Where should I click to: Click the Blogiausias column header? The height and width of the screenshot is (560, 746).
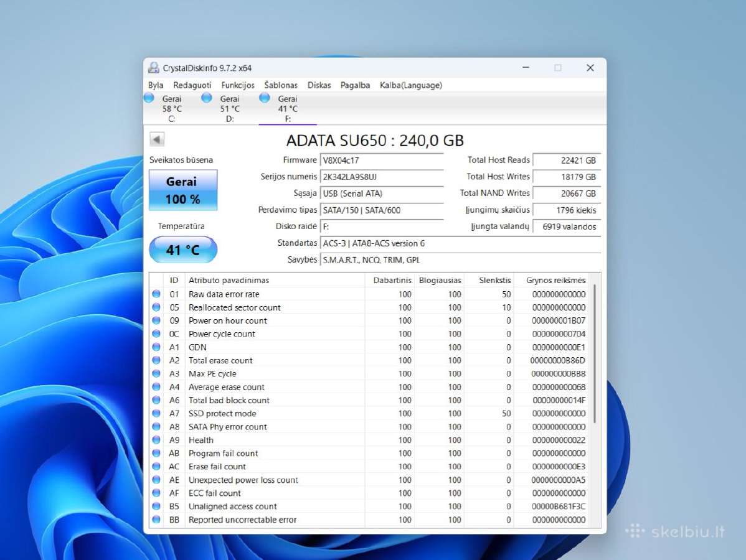click(440, 281)
